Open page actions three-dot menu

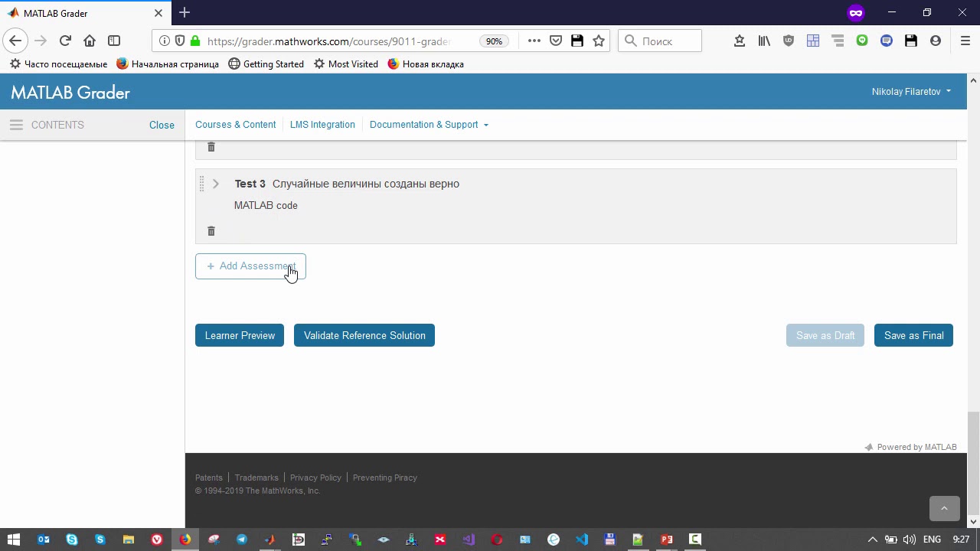(534, 41)
